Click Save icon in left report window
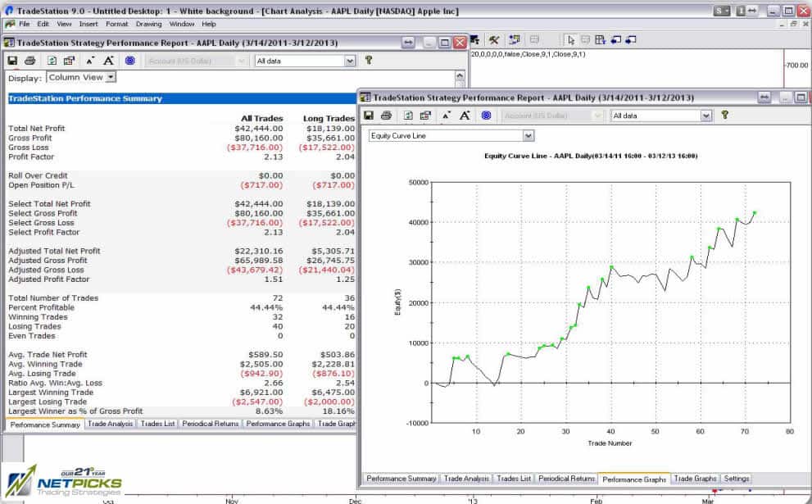Screen dimensions: 812x504 tap(12, 61)
